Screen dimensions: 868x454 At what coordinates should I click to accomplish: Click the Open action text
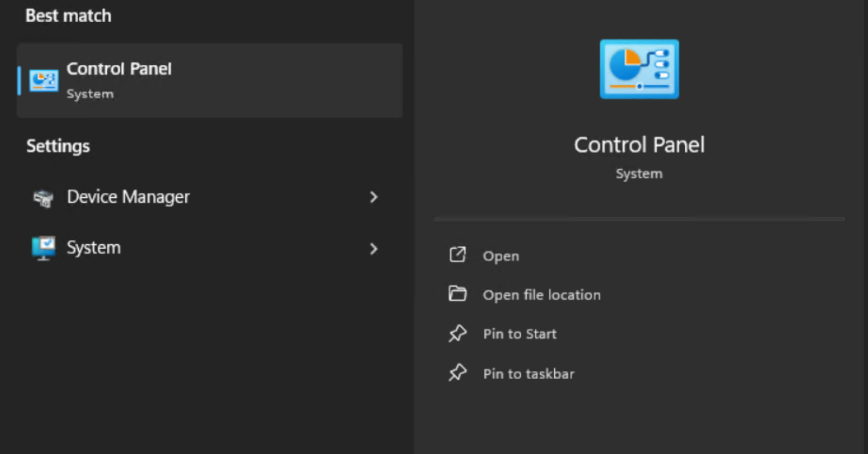(501, 256)
